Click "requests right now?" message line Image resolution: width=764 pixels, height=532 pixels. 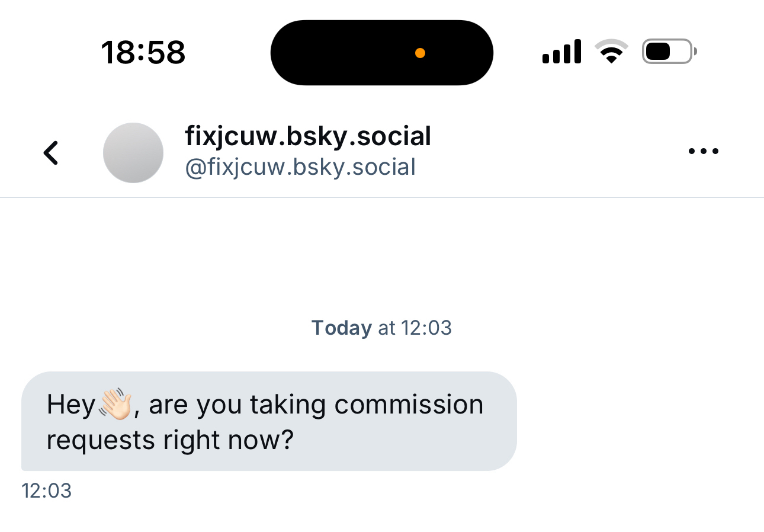[170, 441]
